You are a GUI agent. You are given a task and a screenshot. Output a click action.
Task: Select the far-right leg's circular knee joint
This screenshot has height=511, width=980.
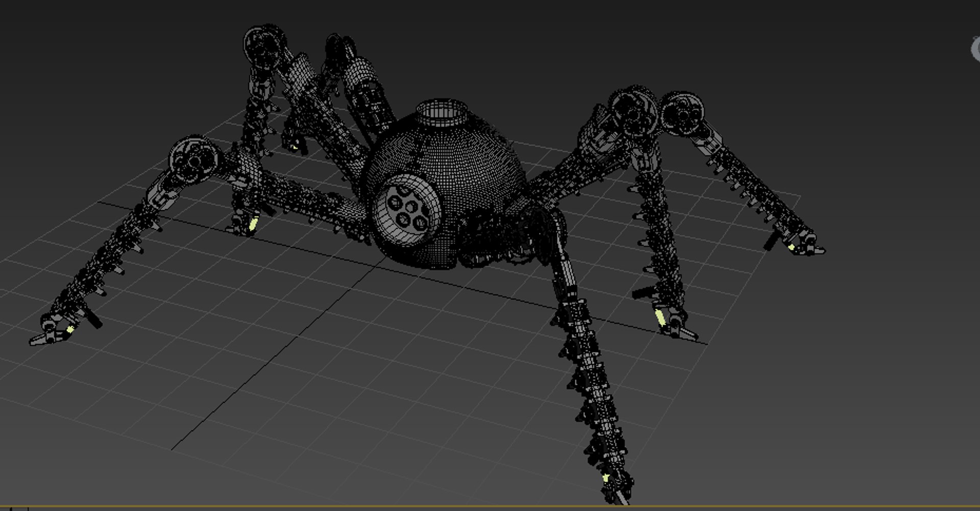click(x=682, y=114)
